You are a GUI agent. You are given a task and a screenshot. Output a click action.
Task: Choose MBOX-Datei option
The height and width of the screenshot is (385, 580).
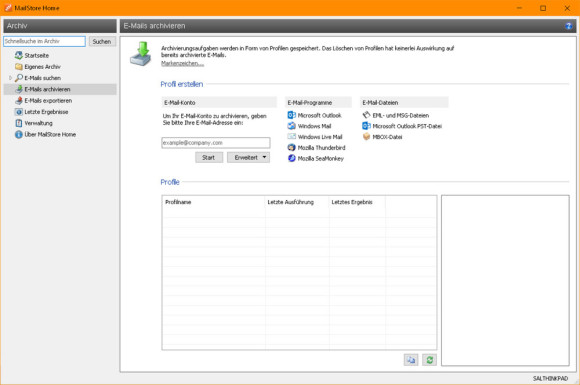[x=387, y=137]
